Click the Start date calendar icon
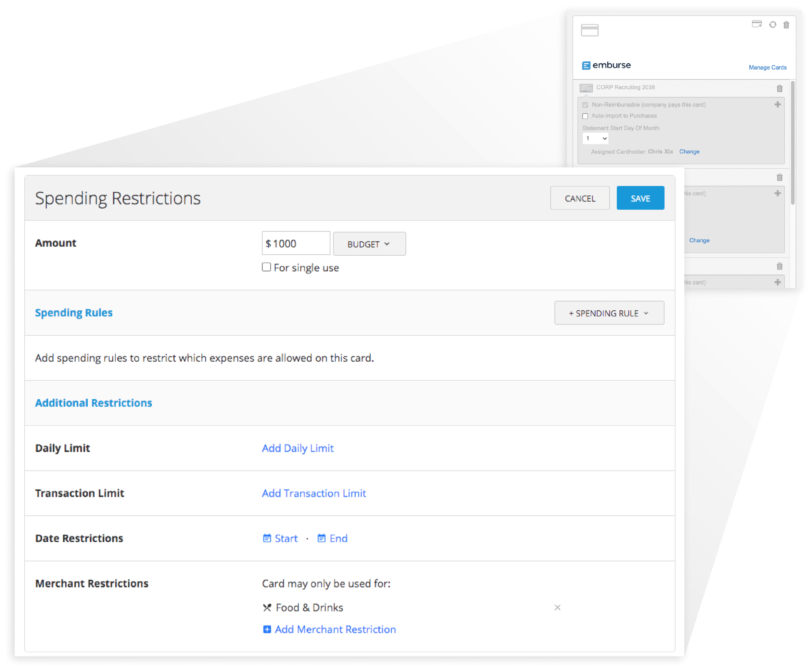The image size is (812, 671). 267,538
